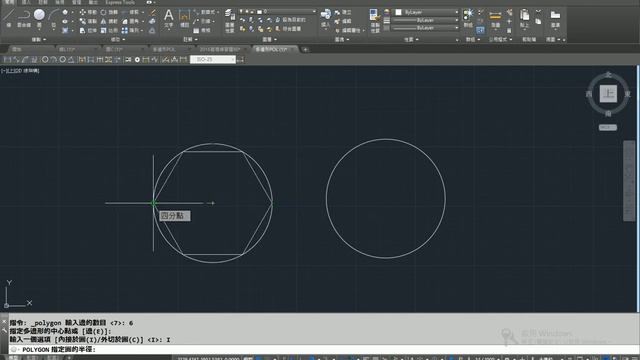Image resolution: width=640 pixels, height=360 pixels.
Task: Toggle lock icon for layer 0
Action: 253,12
